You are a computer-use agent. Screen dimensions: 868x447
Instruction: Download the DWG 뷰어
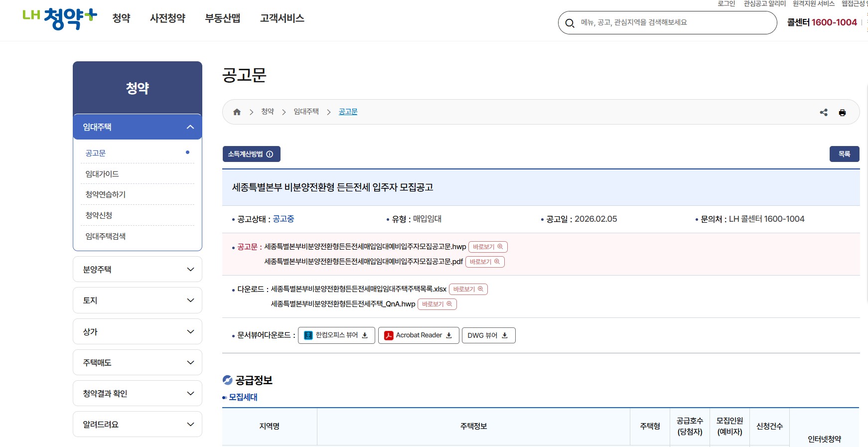[x=488, y=335]
